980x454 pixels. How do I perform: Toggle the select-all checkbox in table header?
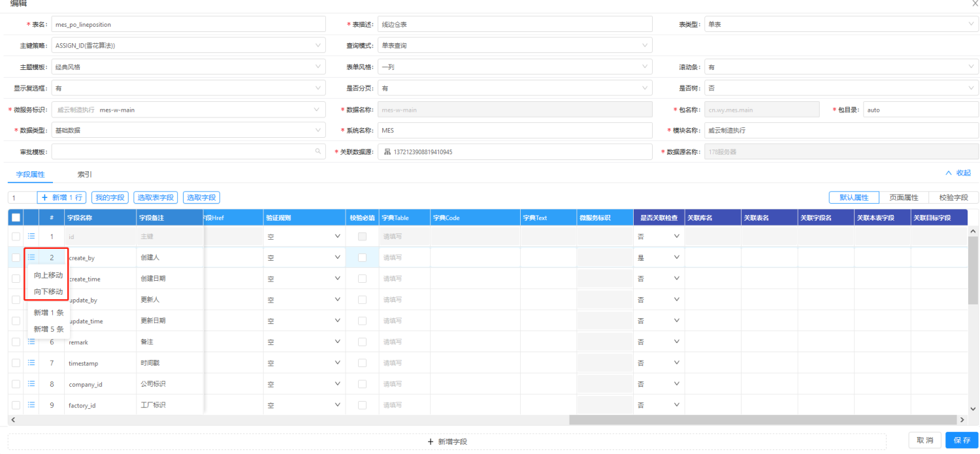point(16,217)
